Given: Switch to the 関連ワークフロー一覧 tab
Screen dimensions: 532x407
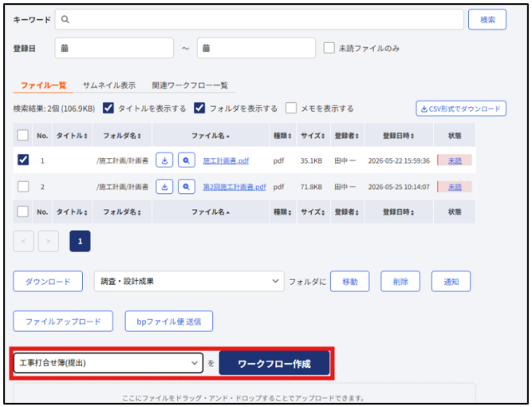Looking at the screenshot, I should click(x=190, y=85).
